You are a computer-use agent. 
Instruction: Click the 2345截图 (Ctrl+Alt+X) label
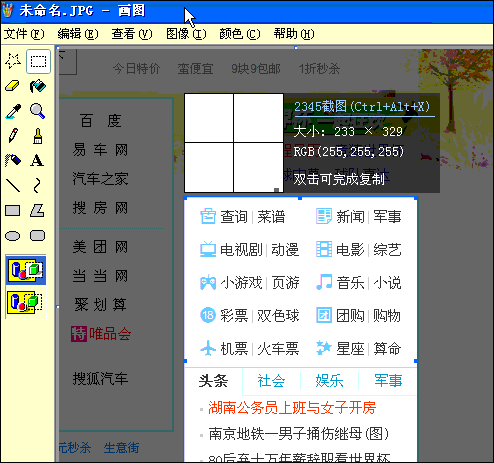click(362, 107)
